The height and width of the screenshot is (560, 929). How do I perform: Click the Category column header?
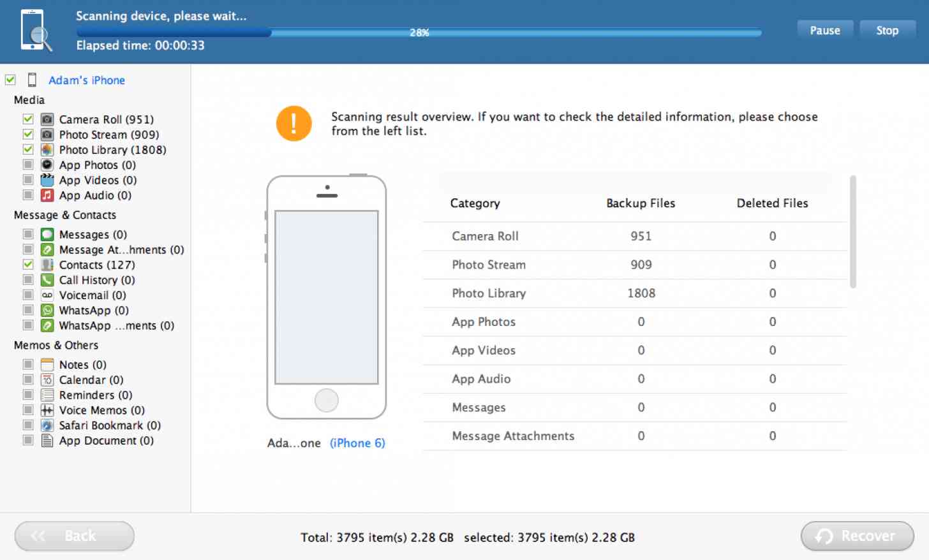475,203
